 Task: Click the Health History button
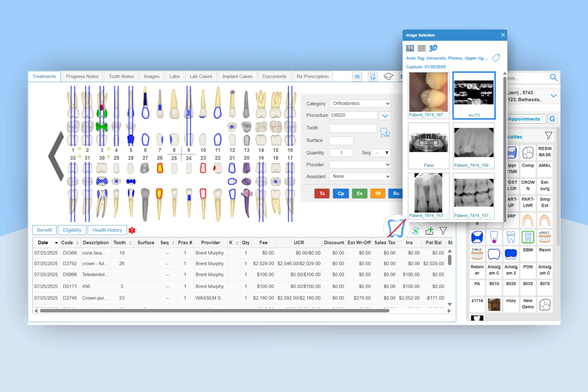(x=107, y=230)
